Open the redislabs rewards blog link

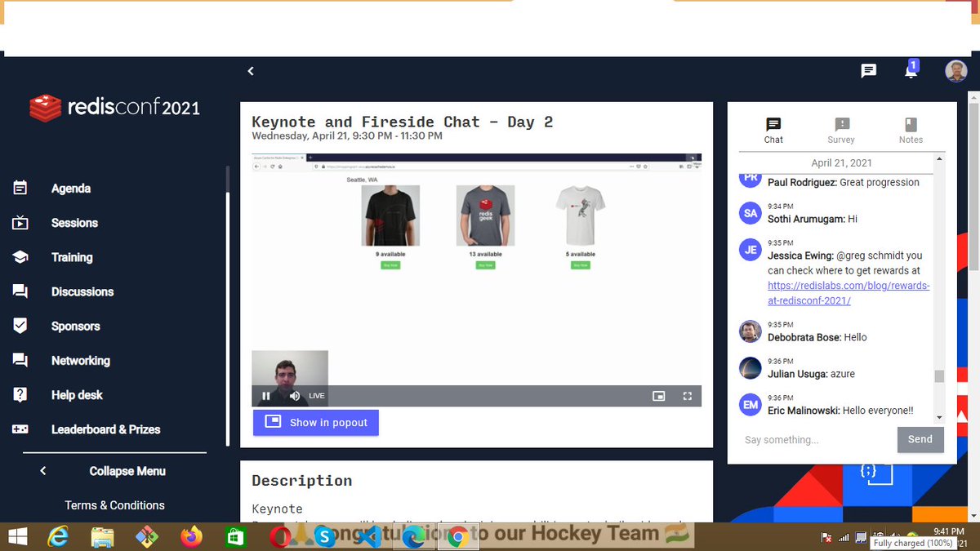click(x=849, y=293)
